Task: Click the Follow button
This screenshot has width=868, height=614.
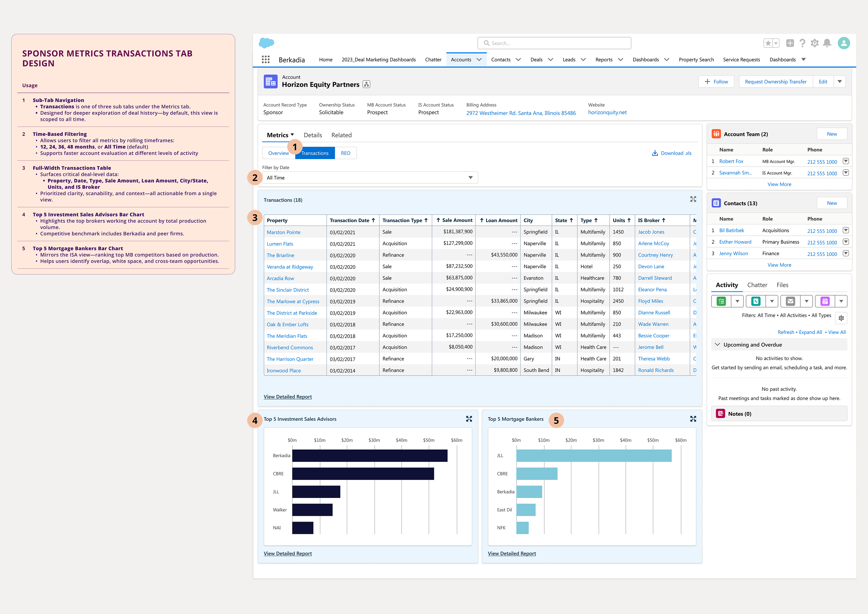Action: pos(716,82)
